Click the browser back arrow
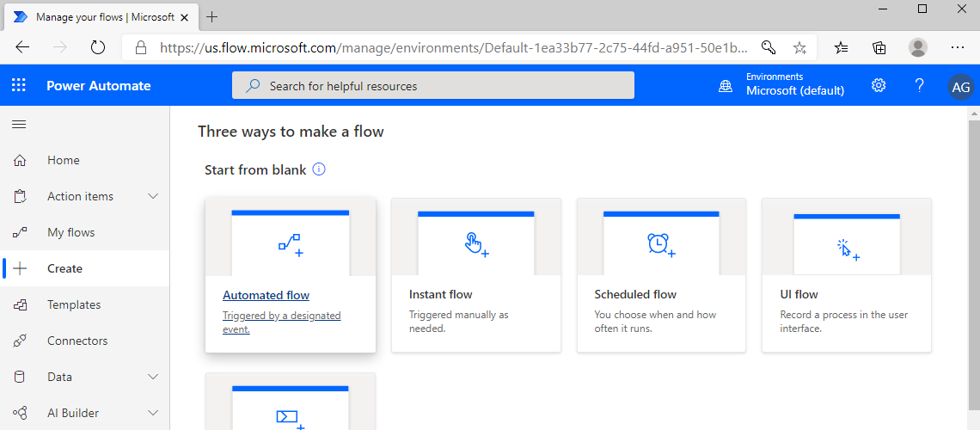 point(22,47)
